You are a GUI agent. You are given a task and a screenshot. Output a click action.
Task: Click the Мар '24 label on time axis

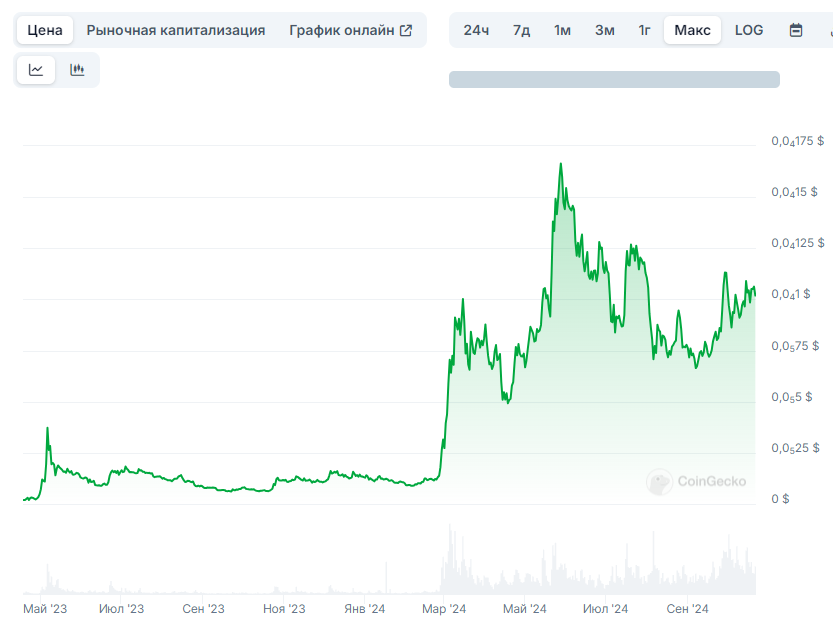tap(444, 609)
